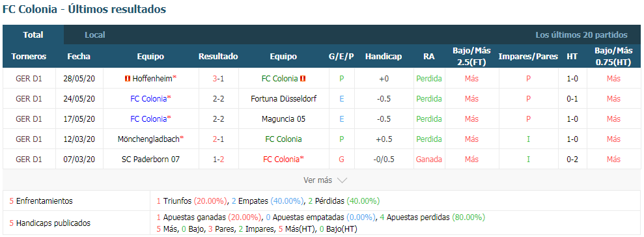Click the Torneos column header

coord(29,57)
